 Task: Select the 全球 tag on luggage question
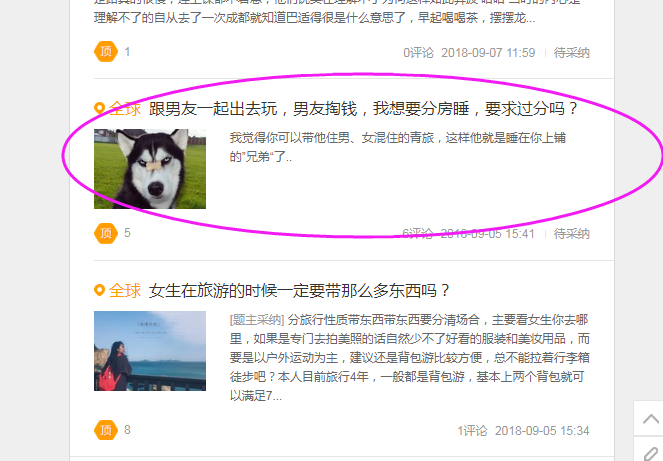tap(125, 291)
